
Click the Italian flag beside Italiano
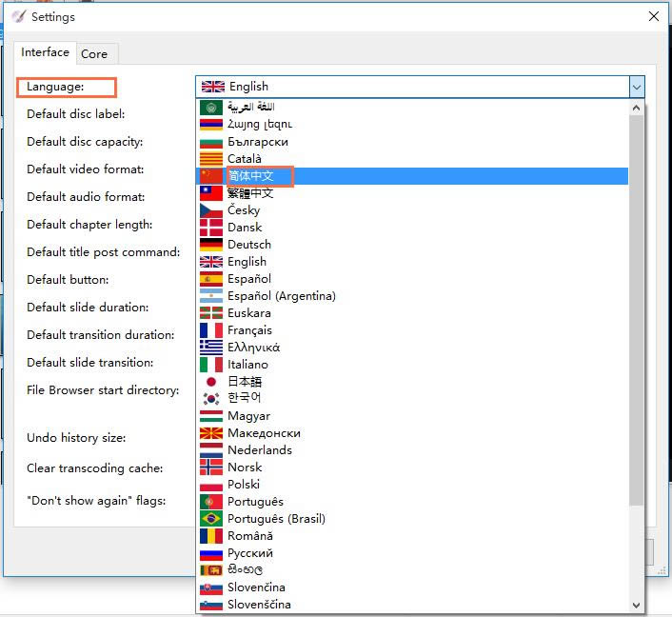coord(211,365)
